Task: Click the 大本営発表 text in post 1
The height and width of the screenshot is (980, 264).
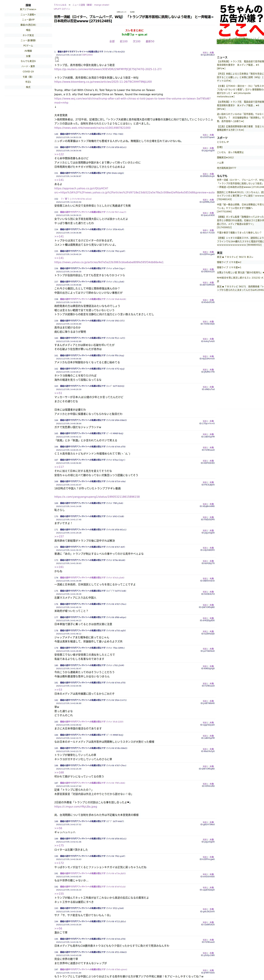Action: [x=61, y=115]
